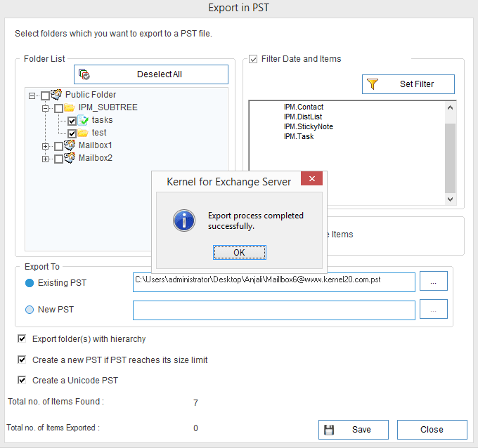Click the tasks folder icon

(x=83, y=120)
